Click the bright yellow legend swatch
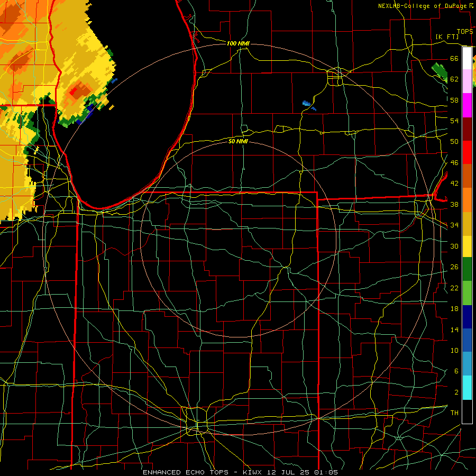The image size is (476, 476). 467,247
